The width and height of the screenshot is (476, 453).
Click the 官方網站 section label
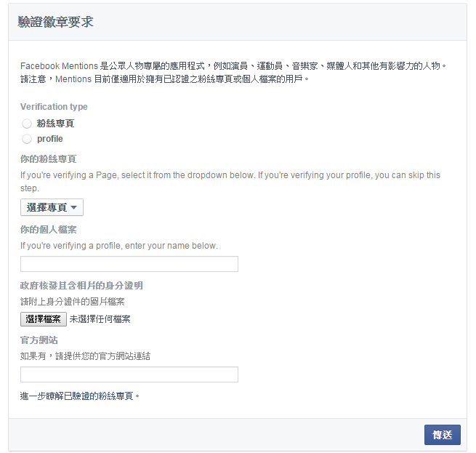39,340
